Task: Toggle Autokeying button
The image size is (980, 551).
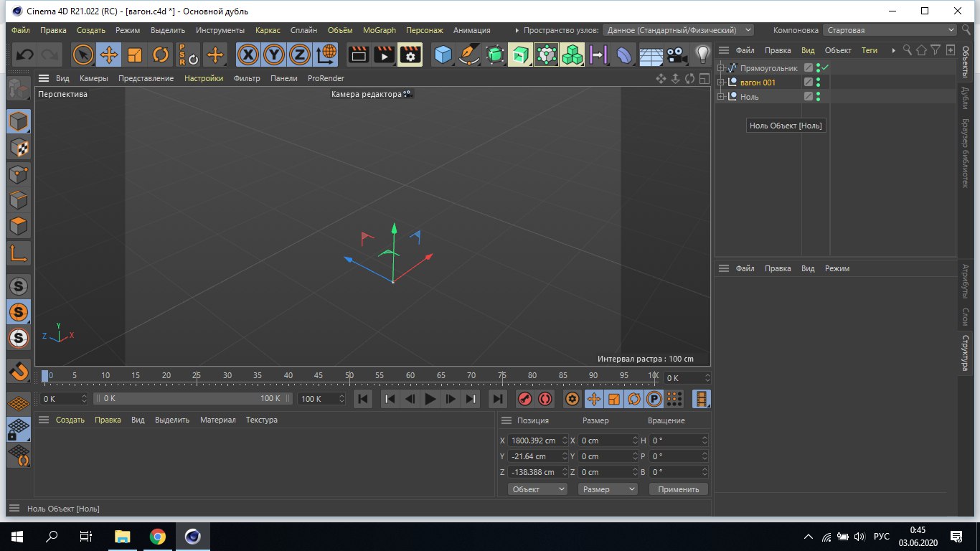Action: click(545, 399)
